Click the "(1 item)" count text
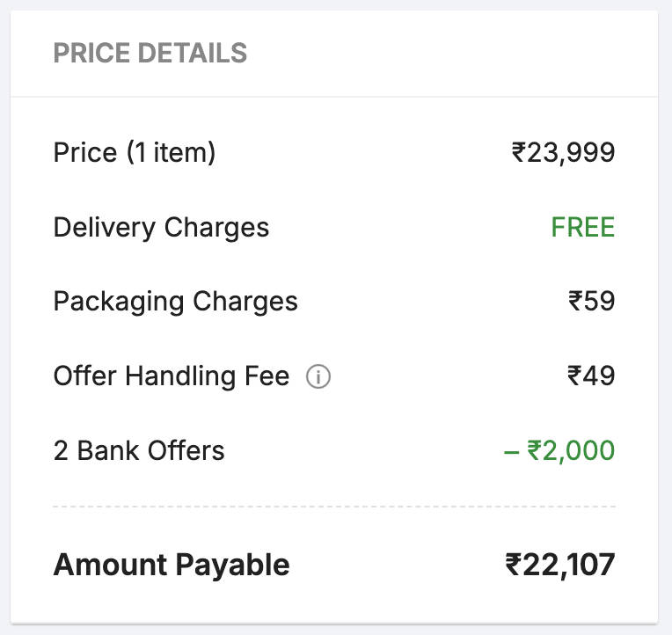Image resolution: width=672 pixels, height=635 pixels. tap(171, 153)
